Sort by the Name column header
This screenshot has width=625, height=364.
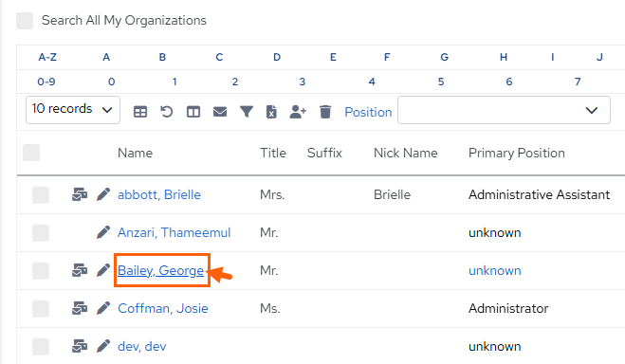(135, 153)
